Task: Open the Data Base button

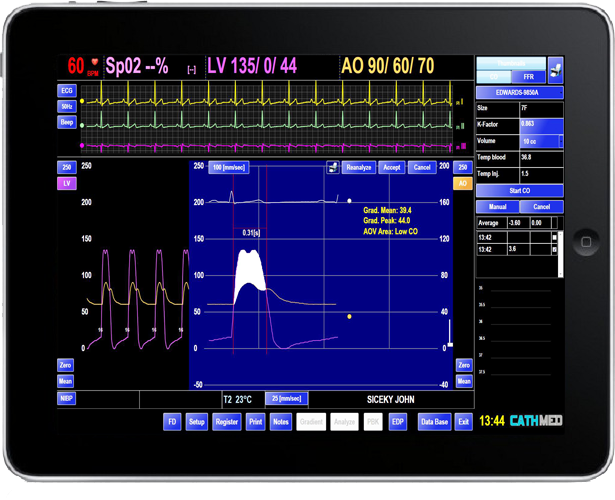Action: click(433, 422)
